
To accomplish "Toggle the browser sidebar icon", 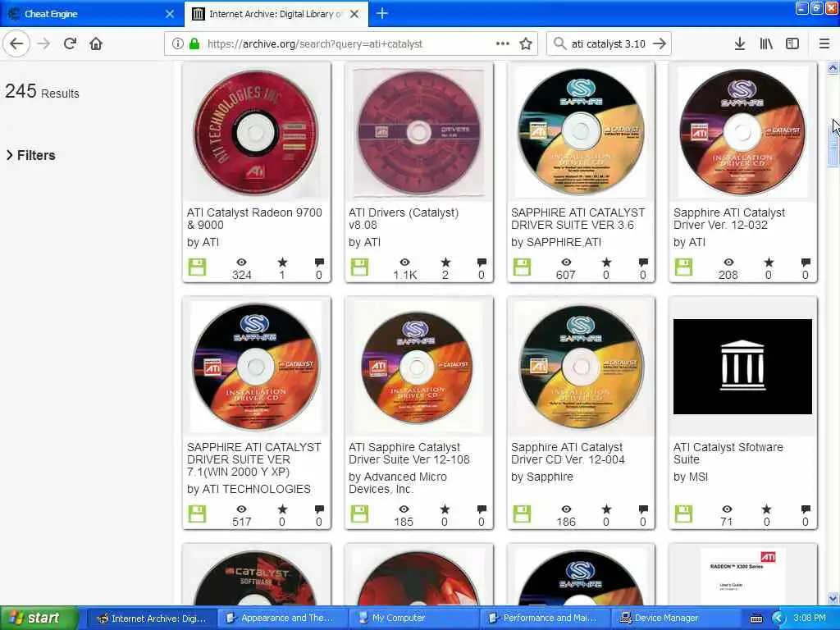I will [x=792, y=44].
